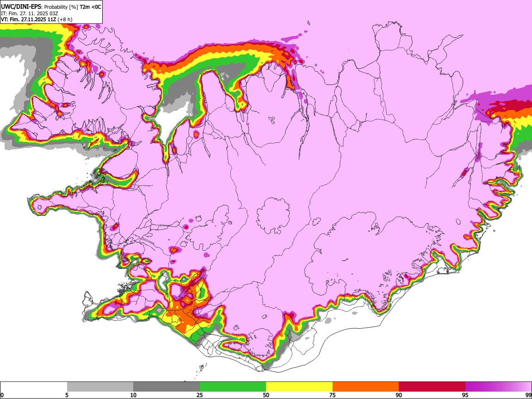Select the light gray 5-10 legend swatch

click(x=100, y=387)
